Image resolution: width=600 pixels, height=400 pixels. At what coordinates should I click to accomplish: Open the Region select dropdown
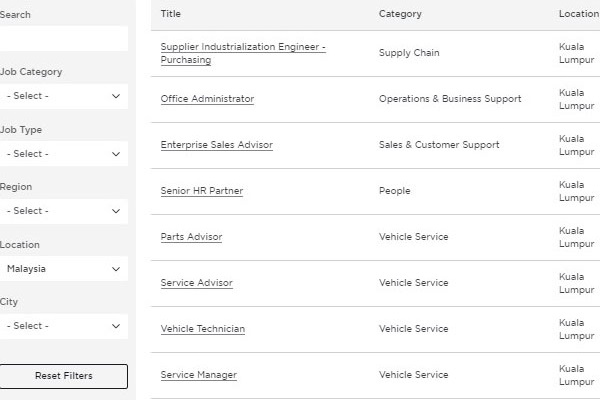(x=63, y=211)
